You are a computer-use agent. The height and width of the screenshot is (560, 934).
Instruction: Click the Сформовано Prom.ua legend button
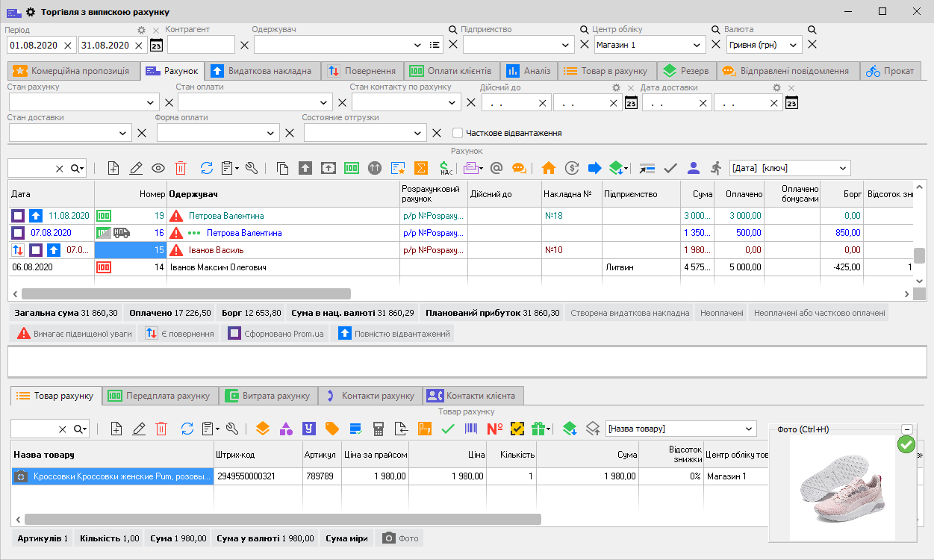click(275, 334)
